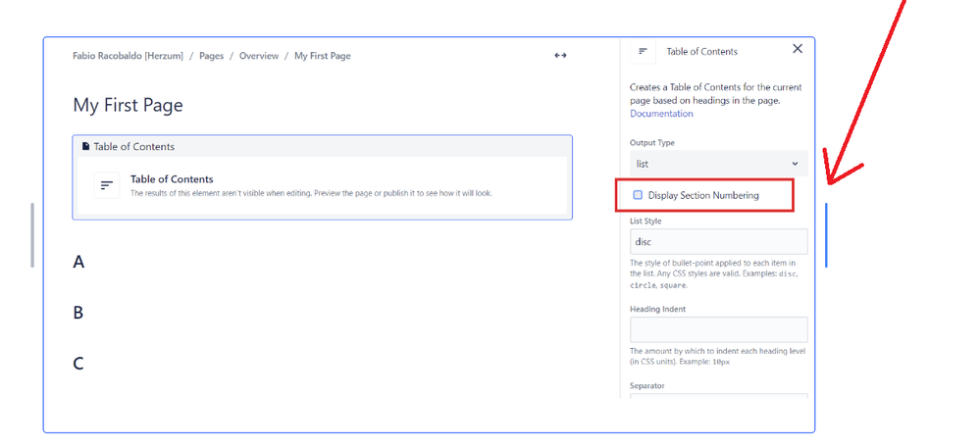Click the Separator label
Viewport: 980px width, 447px height.
point(646,386)
